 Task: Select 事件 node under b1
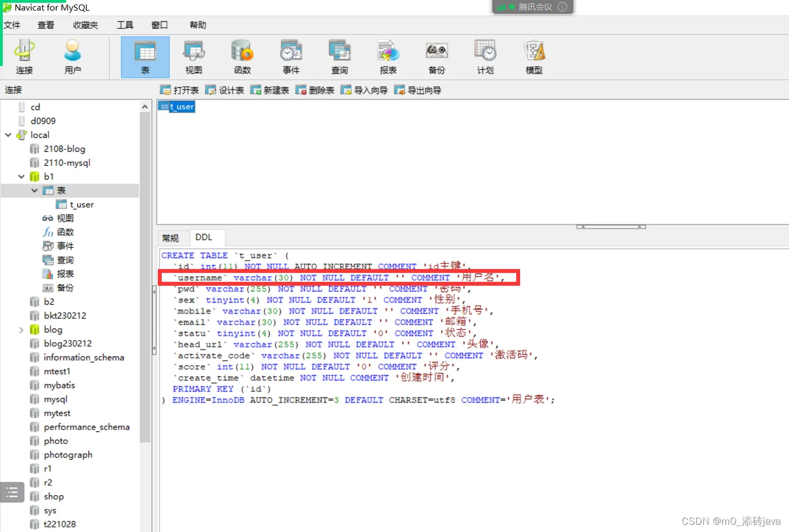tap(58, 246)
